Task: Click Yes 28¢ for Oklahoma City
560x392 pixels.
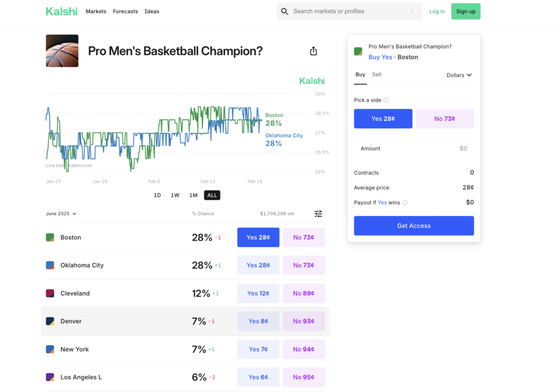Action: [258, 265]
